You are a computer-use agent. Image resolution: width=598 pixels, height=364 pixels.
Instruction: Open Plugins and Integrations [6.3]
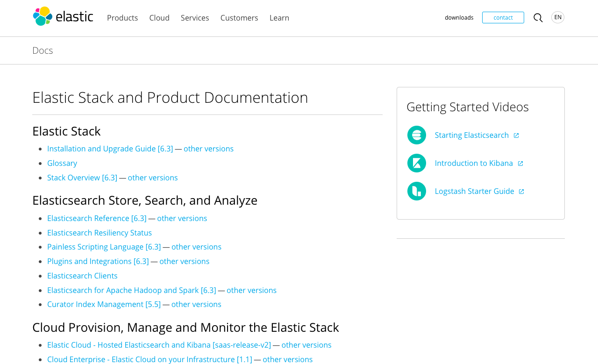(x=98, y=261)
